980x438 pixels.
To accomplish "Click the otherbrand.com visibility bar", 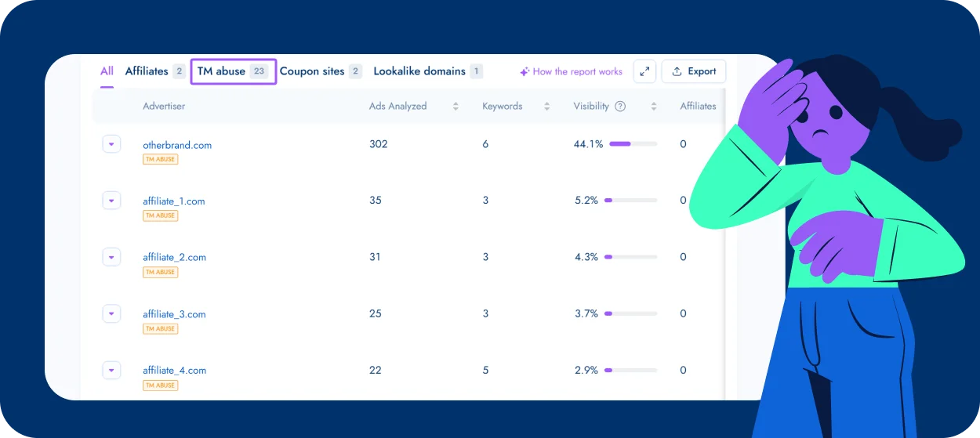I will pos(633,144).
